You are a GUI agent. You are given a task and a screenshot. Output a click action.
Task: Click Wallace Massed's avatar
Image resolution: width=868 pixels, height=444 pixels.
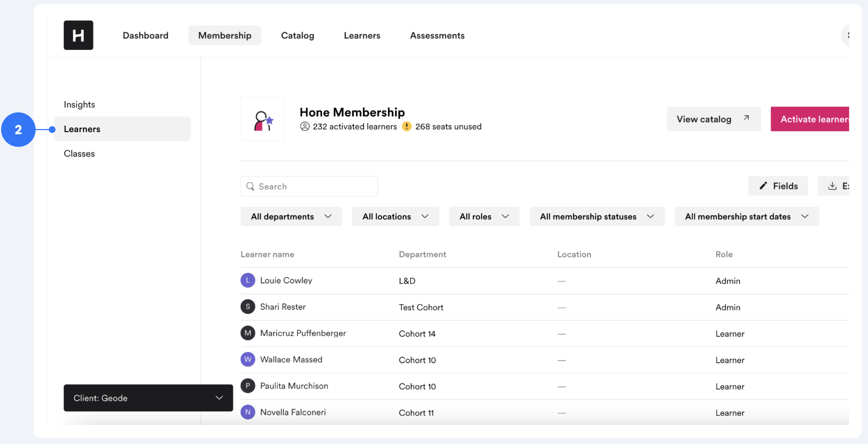tap(248, 359)
